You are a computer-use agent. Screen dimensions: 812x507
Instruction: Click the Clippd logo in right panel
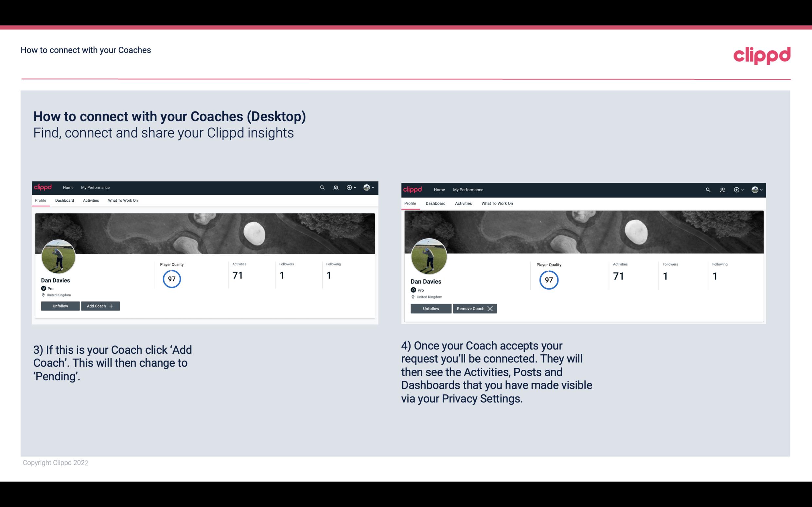pos(413,189)
